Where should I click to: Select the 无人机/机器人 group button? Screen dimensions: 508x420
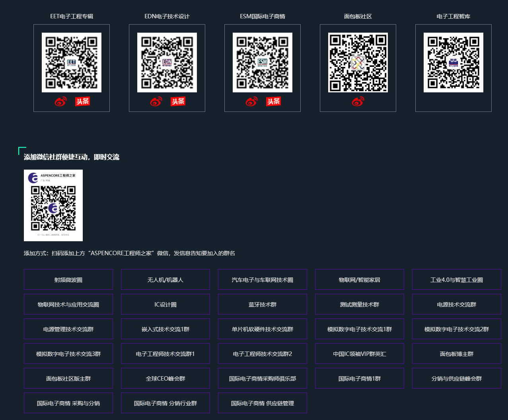pyautogui.click(x=165, y=279)
